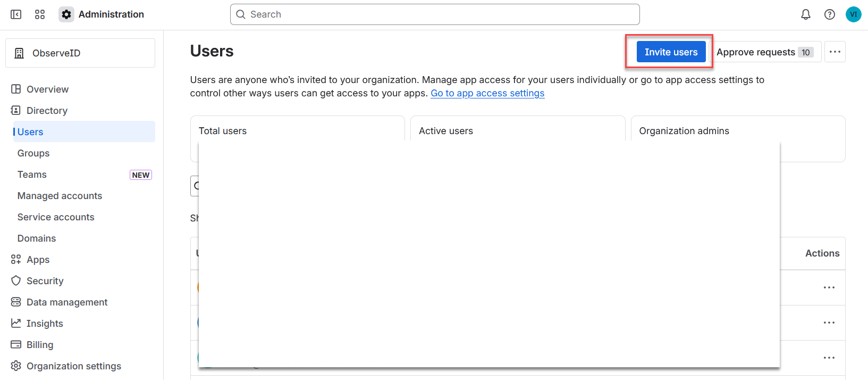Click the Security shield icon
The image size is (868, 380).
pyautogui.click(x=16, y=280)
